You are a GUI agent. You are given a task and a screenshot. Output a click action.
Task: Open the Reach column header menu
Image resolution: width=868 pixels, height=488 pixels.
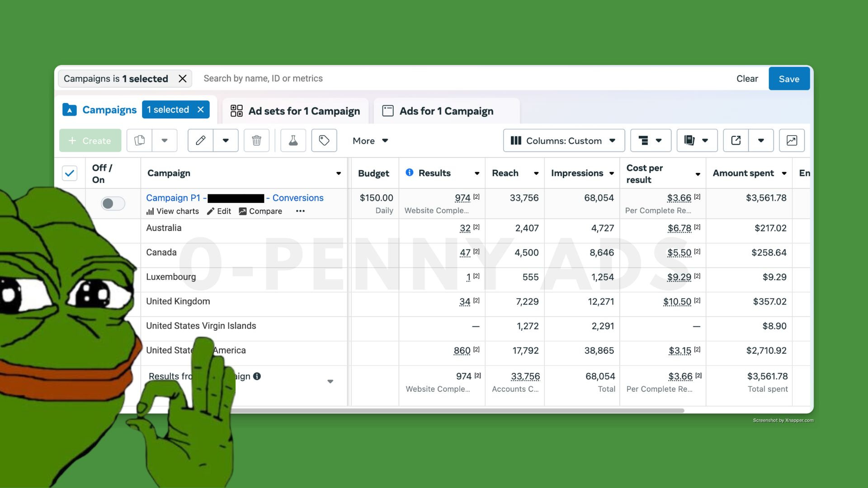click(536, 174)
